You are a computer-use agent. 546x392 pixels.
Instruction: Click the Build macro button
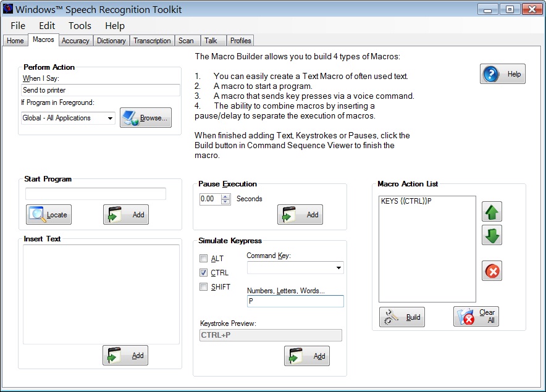[x=402, y=317]
